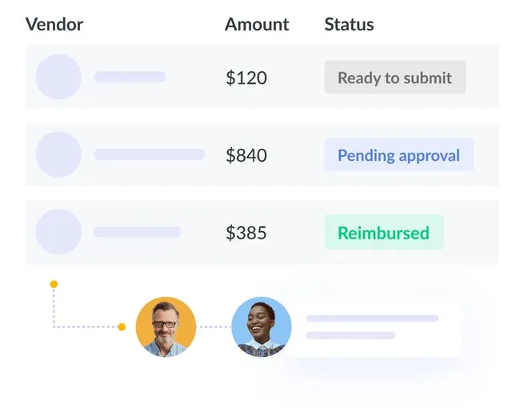
Task: Click the vendor avatar in the $385 row
Action: 58,232
